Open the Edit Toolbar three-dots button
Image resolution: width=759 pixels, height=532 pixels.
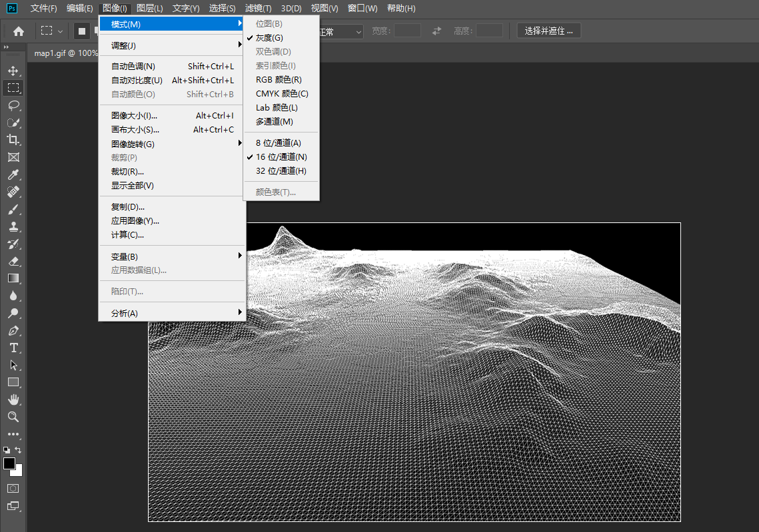coord(13,434)
